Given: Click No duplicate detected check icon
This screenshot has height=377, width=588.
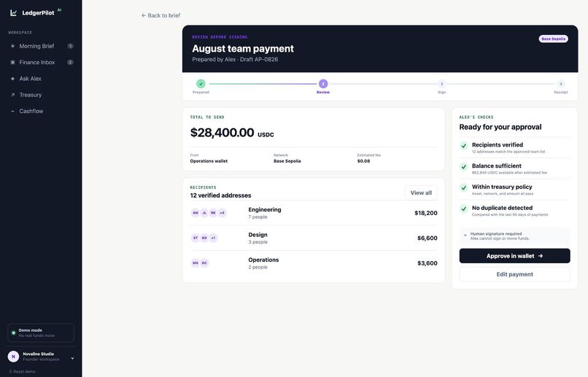Looking at the screenshot, I should coord(464,209).
